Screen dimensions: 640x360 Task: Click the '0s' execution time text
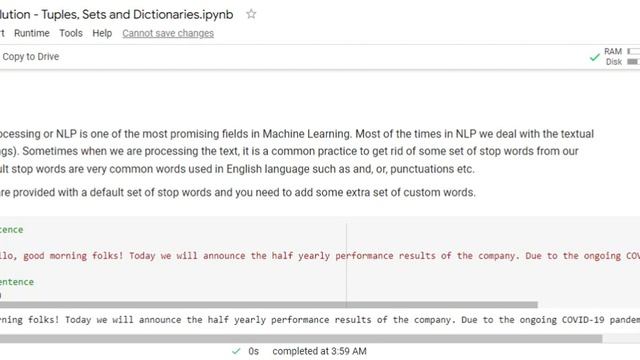(253, 351)
